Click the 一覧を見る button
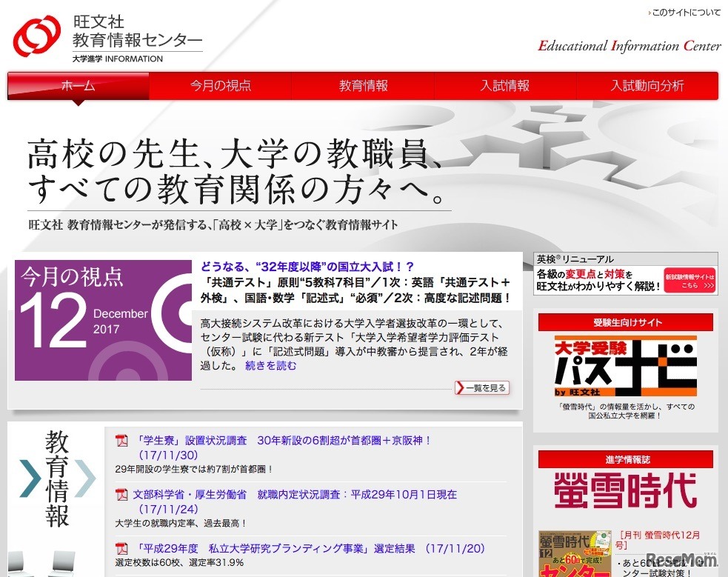This screenshot has height=577, width=728. click(482, 387)
